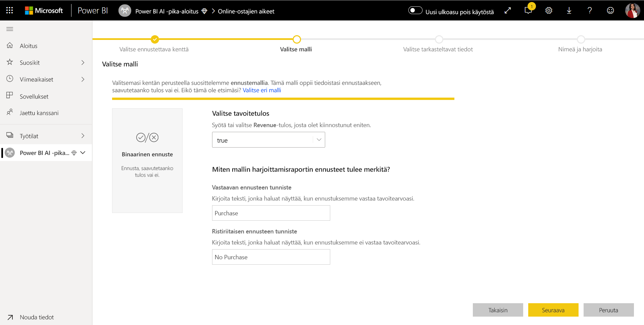644x325 pixels.
Task: Click the binary prediction check/cross icon
Action: (x=147, y=138)
